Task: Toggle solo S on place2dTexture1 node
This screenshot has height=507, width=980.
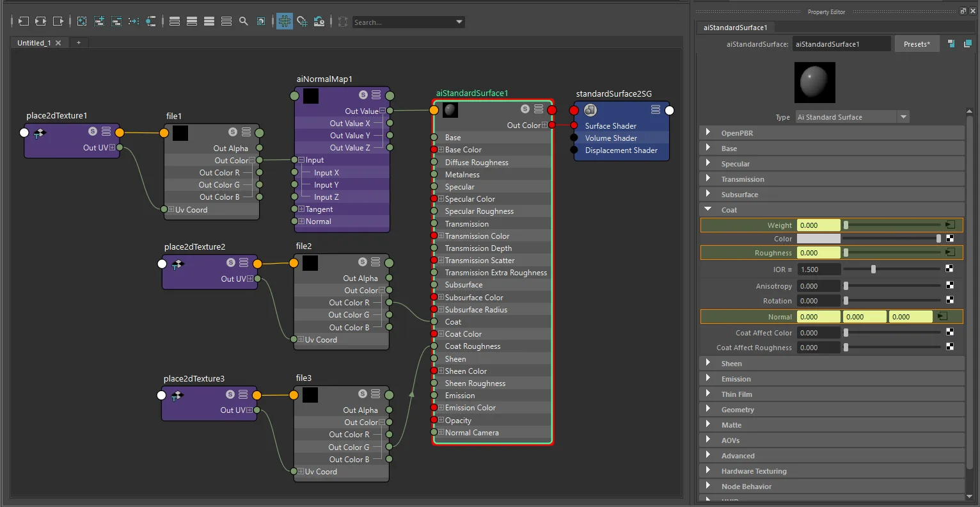Action: pos(93,131)
